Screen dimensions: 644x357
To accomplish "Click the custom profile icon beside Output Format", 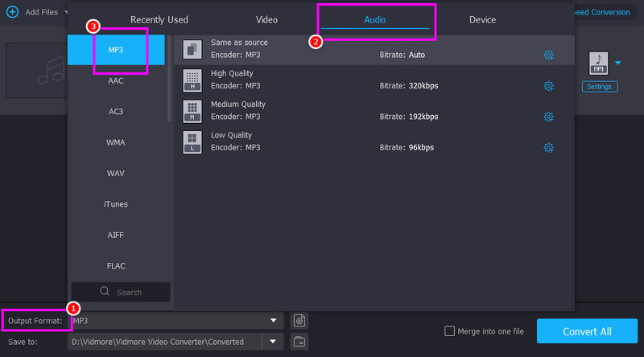I will click(299, 321).
